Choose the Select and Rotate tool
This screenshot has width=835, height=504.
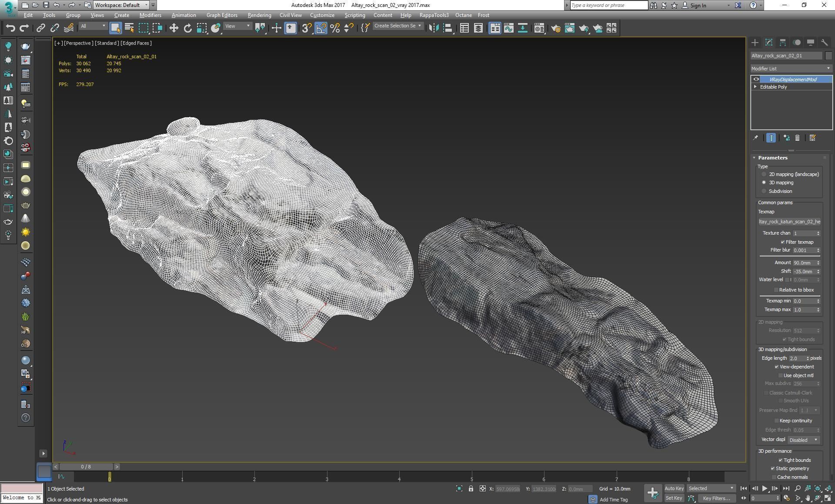click(x=187, y=28)
